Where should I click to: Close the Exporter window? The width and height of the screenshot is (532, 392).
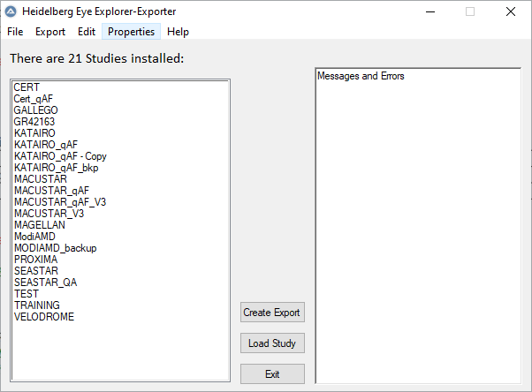tap(511, 11)
